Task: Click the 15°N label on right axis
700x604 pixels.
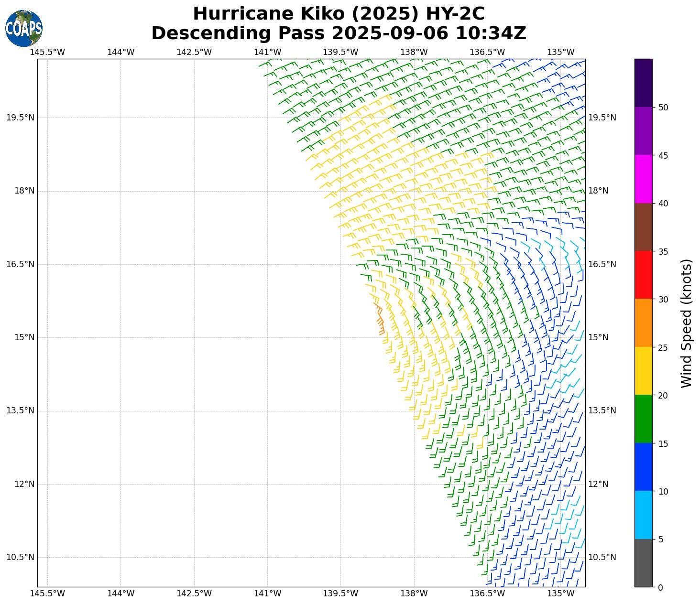Action: click(598, 337)
